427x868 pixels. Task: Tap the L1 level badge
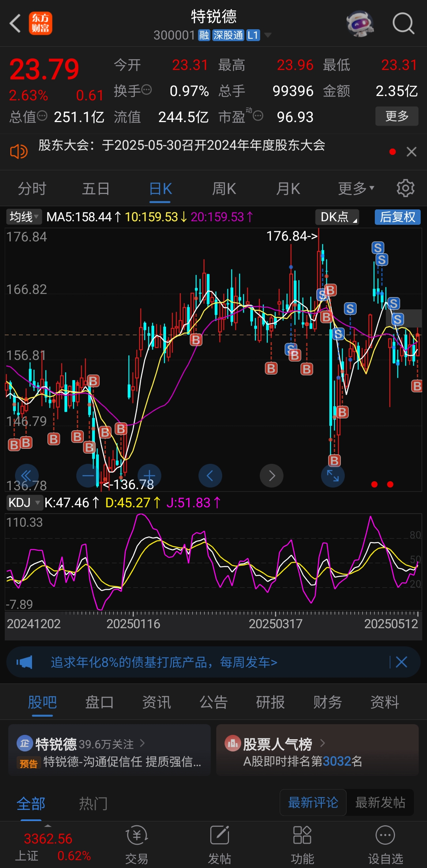pyautogui.click(x=253, y=35)
